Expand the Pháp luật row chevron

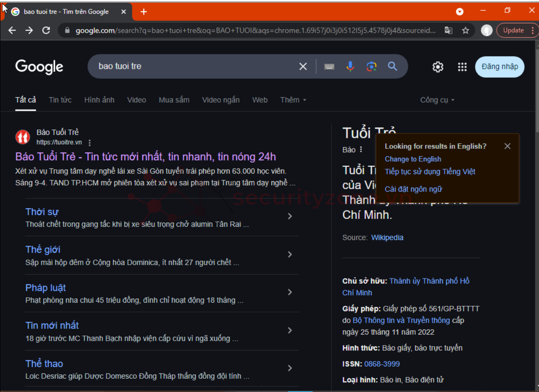[x=290, y=292]
